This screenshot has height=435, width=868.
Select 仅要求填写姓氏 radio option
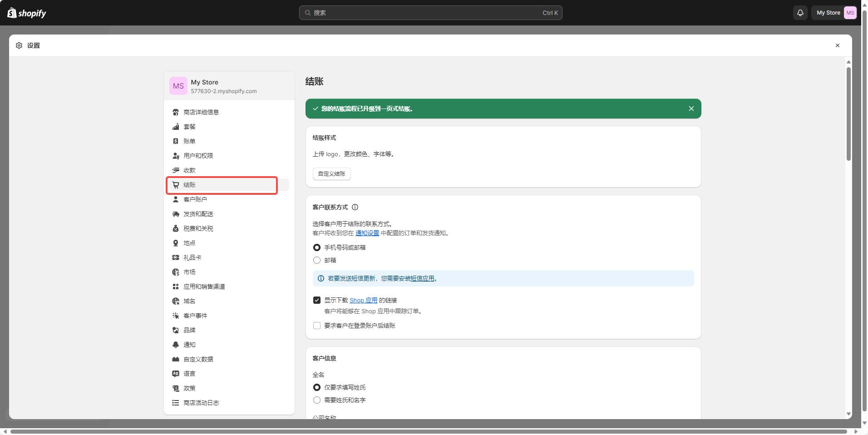317,387
